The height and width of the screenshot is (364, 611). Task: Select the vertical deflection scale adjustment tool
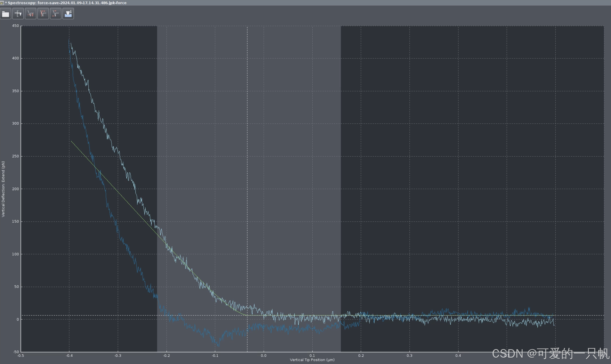tap(18, 13)
